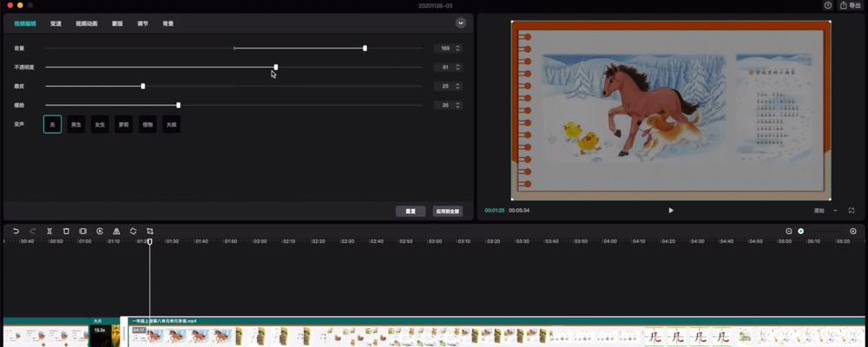Image resolution: width=868 pixels, height=347 pixels.
Task: Reset settings with the 重置 button
Action: coord(411,212)
